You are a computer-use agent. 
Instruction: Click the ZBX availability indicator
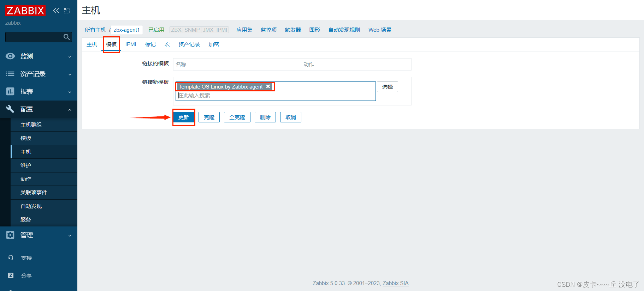[176, 30]
